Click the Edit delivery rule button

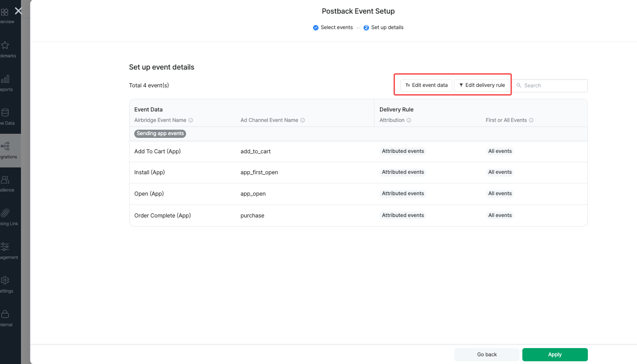click(482, 85)
